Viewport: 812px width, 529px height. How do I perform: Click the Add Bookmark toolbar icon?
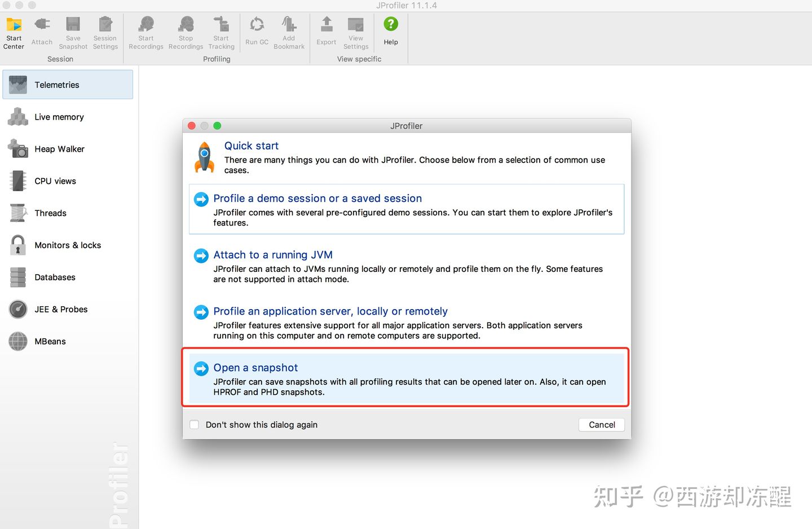[289, 24]
